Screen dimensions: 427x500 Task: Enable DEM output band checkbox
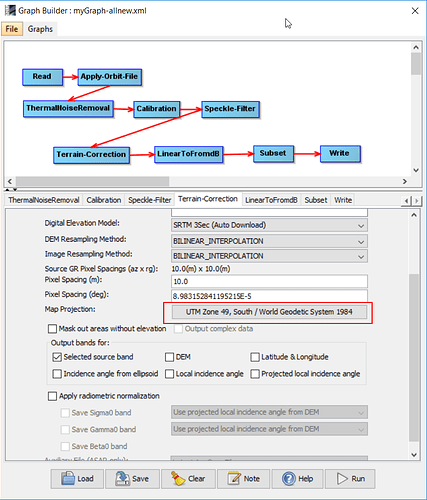click(170, 357)
